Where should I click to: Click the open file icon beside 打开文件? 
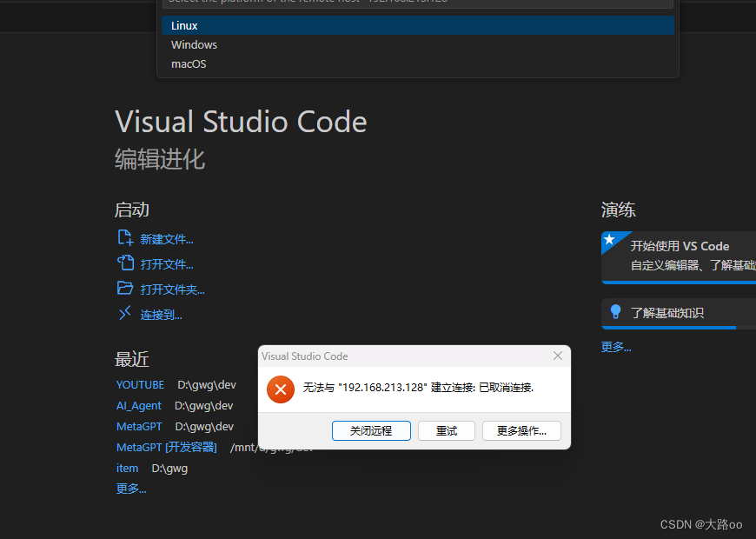[x=125, y=263]
